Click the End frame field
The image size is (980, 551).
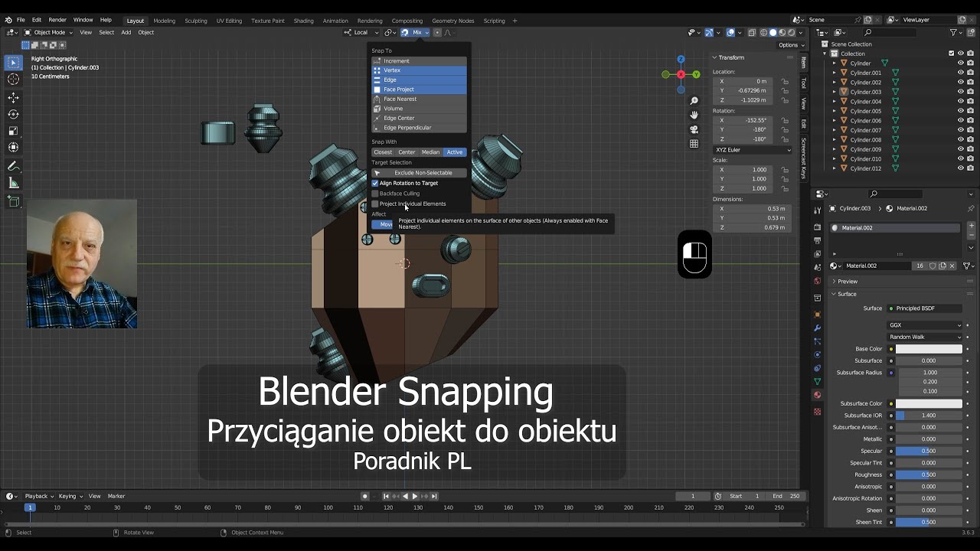pyautogui.click(x=786, y=496)
